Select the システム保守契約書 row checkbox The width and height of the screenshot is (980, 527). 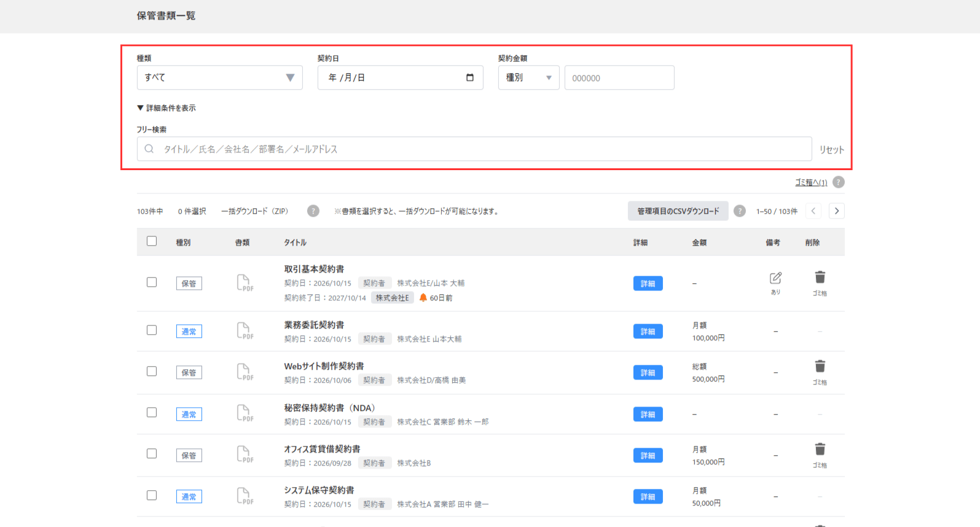tap(152, 496)
